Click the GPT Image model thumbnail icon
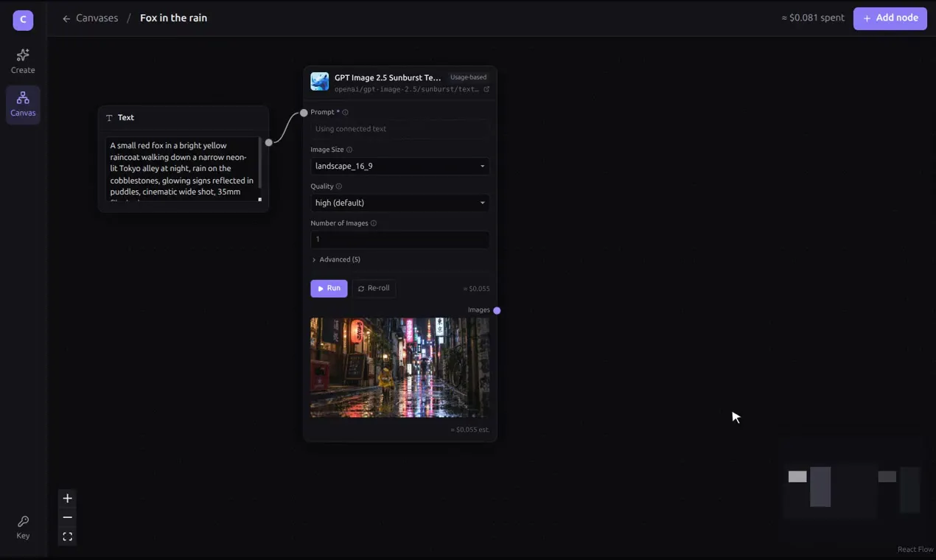 (x=320, y=82)
